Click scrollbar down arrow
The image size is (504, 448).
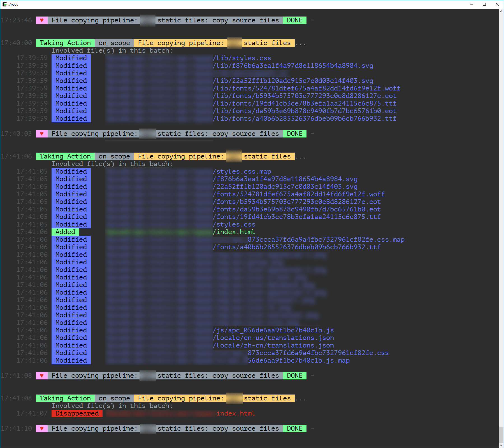point(501,445)
